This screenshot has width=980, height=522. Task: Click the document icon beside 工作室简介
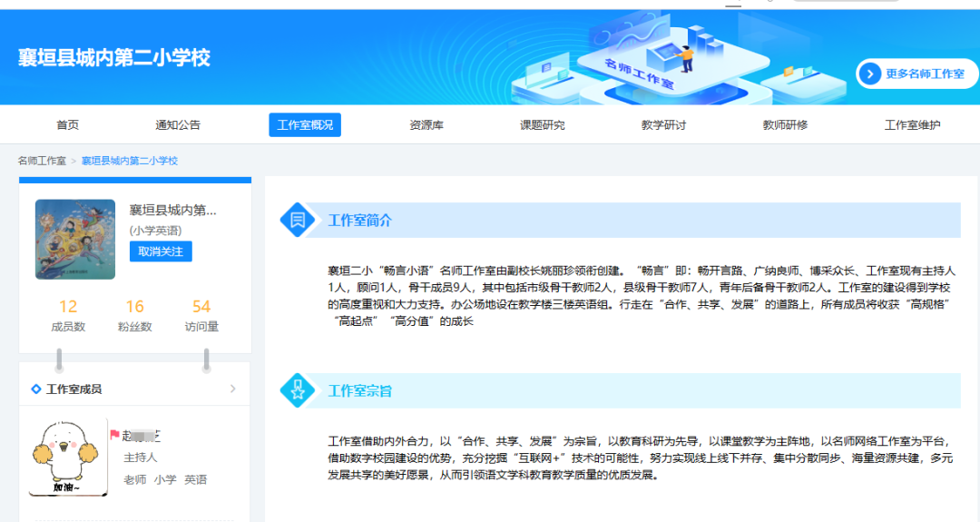click(x=298, y=220)
